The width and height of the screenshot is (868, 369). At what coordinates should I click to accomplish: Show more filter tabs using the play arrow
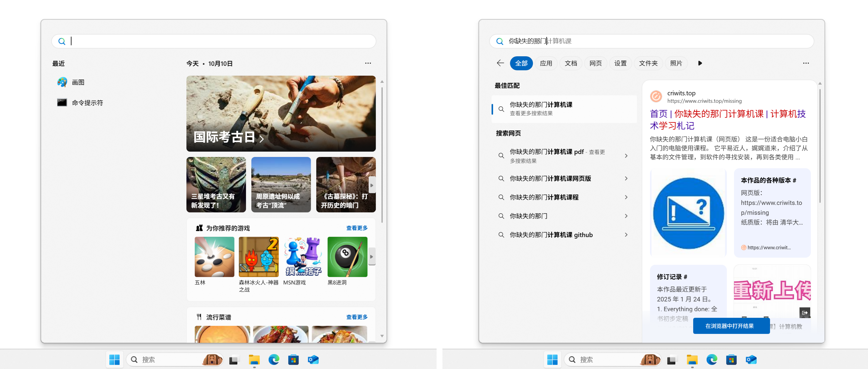(700, 63)
